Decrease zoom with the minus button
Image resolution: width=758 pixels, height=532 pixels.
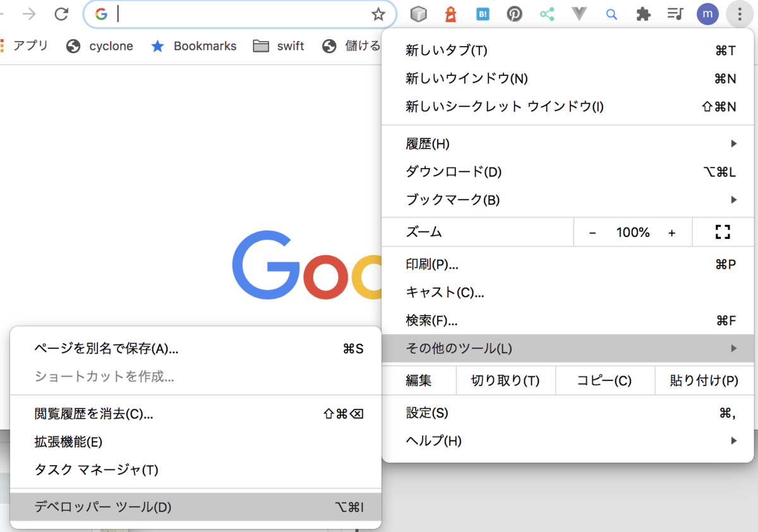point(593,233)
